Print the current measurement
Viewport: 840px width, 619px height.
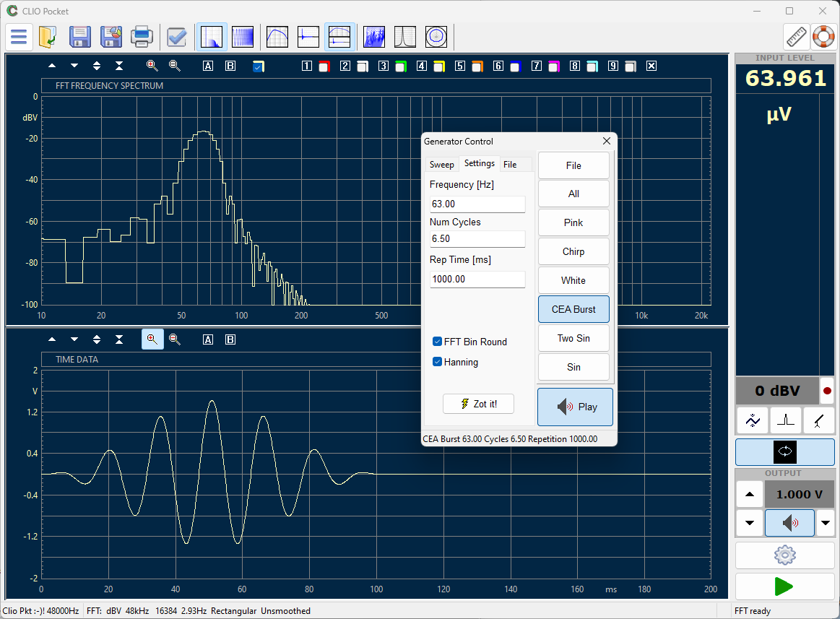pos(142,37)
